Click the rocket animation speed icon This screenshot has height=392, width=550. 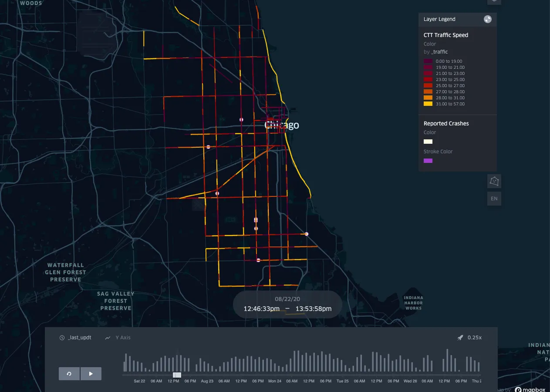460,338
